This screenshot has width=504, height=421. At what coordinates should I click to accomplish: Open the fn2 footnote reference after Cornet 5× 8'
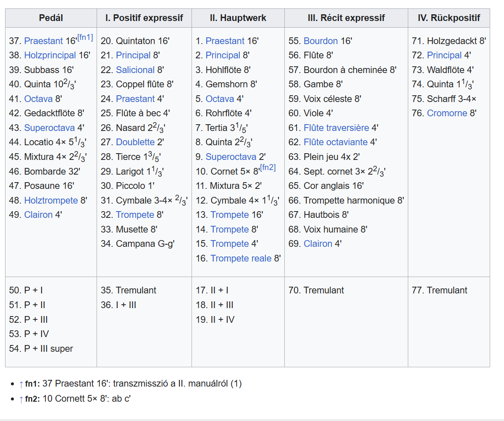pos(268,167)
